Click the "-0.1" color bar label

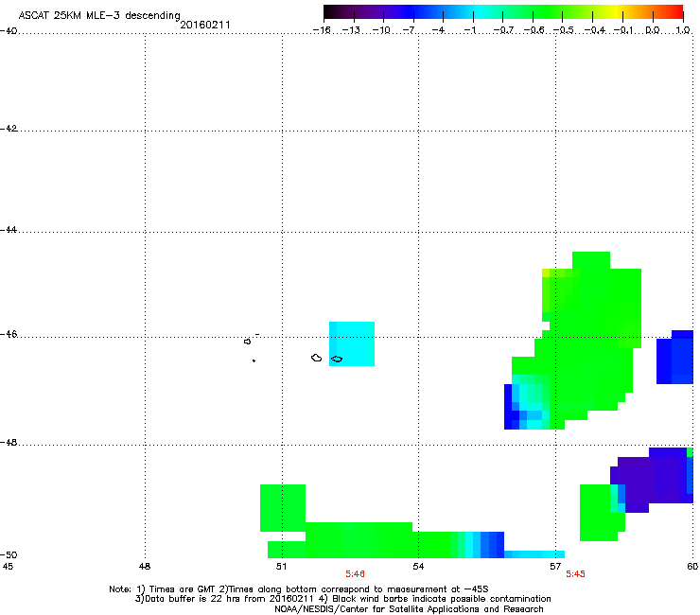[623, 30]
